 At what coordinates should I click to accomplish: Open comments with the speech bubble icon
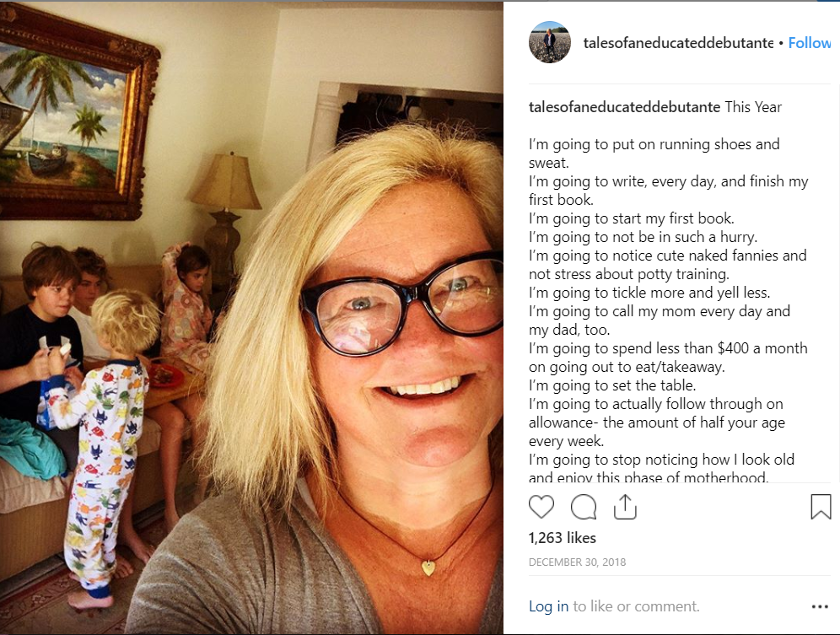pos(584,507)
